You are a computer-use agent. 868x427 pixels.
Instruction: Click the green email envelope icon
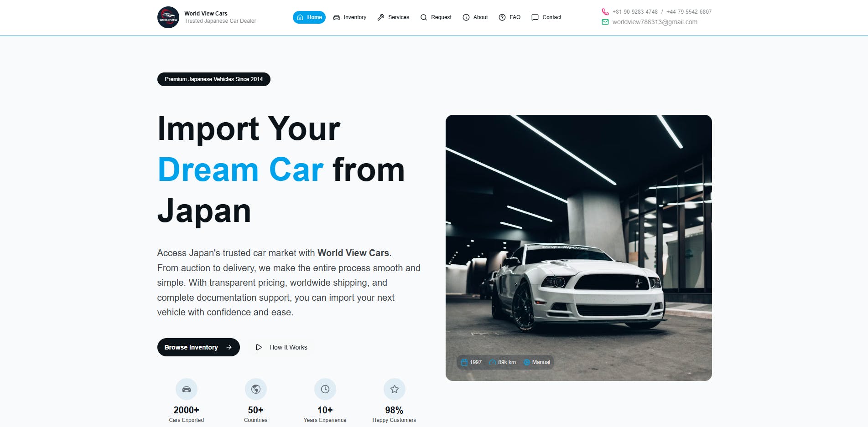click(605, 22)
